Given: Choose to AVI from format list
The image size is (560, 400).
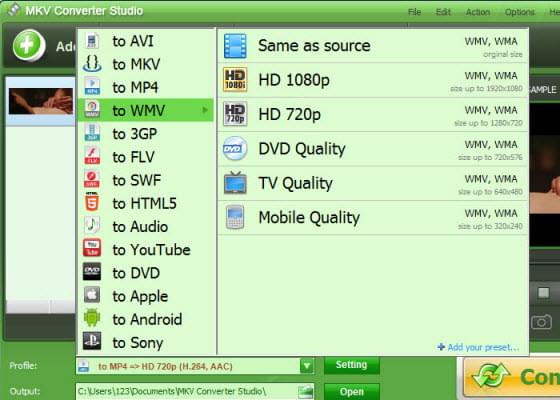Looking at the screenshot, I should click(x=146, y=41).
